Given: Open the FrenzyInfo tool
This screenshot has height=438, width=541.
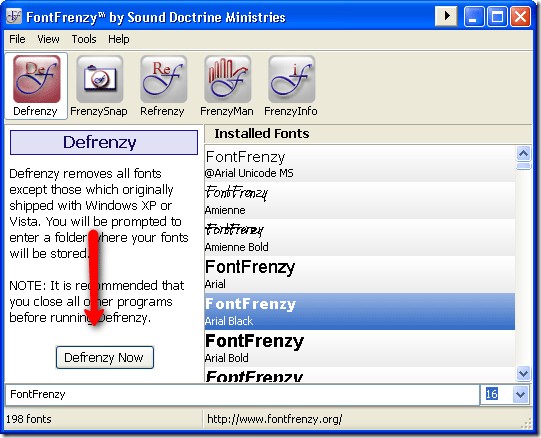Looking at the screenshot, I should click(x=291, y=86).
